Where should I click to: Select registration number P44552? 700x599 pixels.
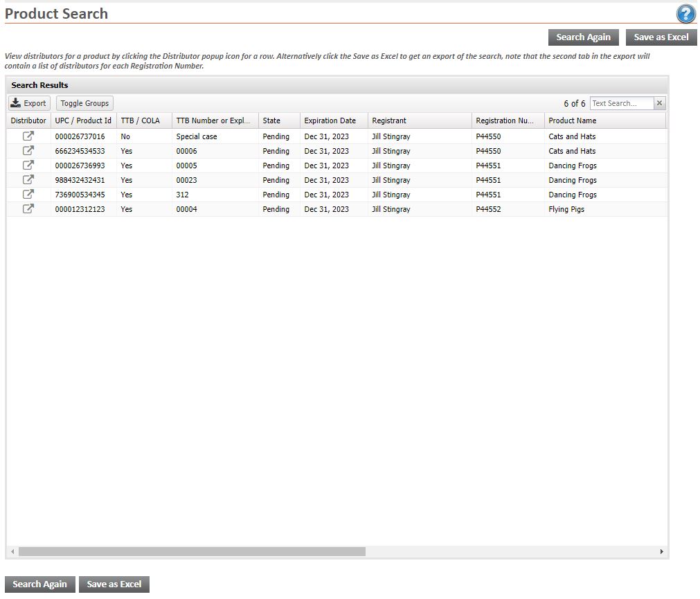coord(488,209)
